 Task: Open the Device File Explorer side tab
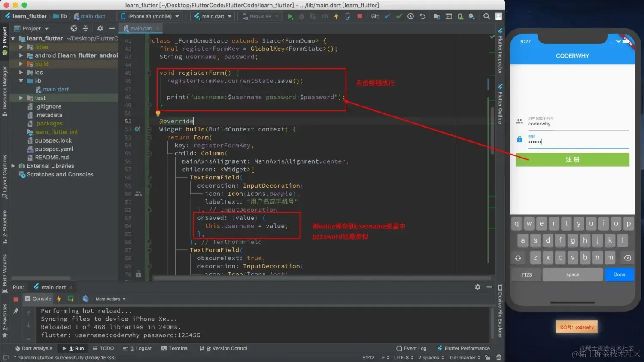point(500,311)
